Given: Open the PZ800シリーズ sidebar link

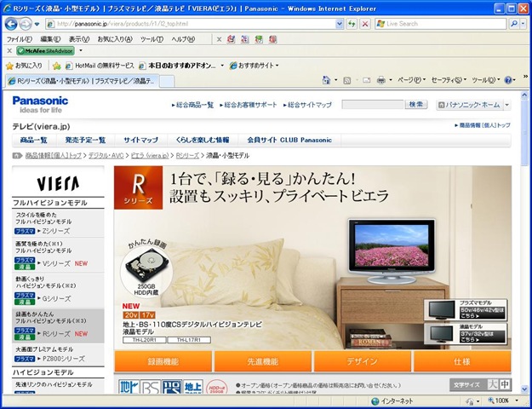Looking at the screenshot, I should (x=64, y=359).
